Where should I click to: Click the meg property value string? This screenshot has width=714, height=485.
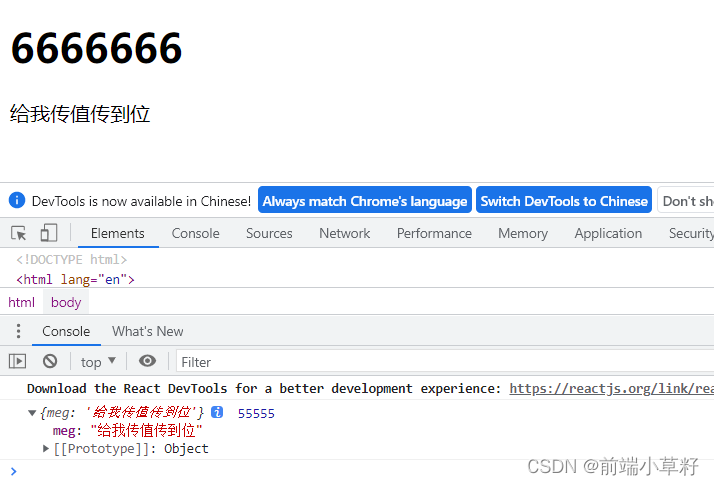[x=146, y=430]
